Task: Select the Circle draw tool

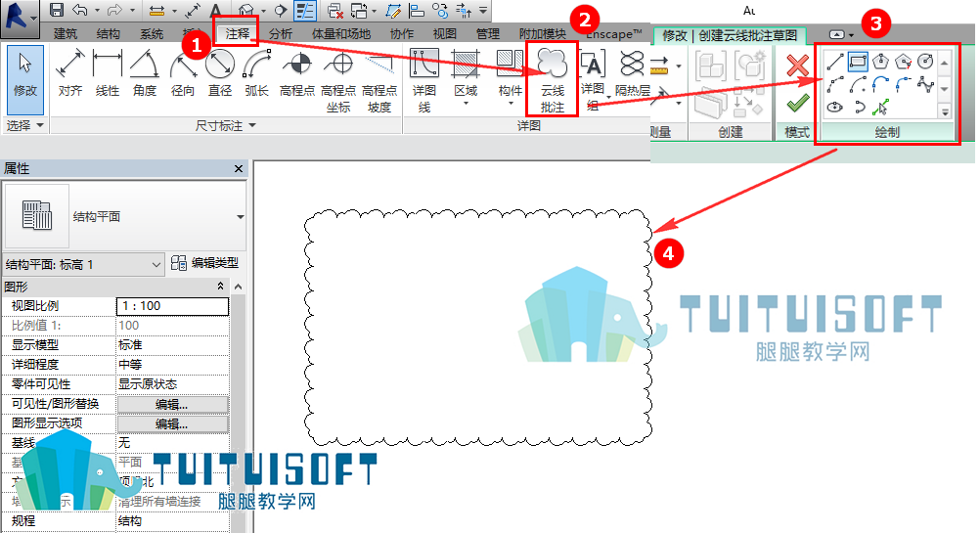Action: click(x=925, y=62)
